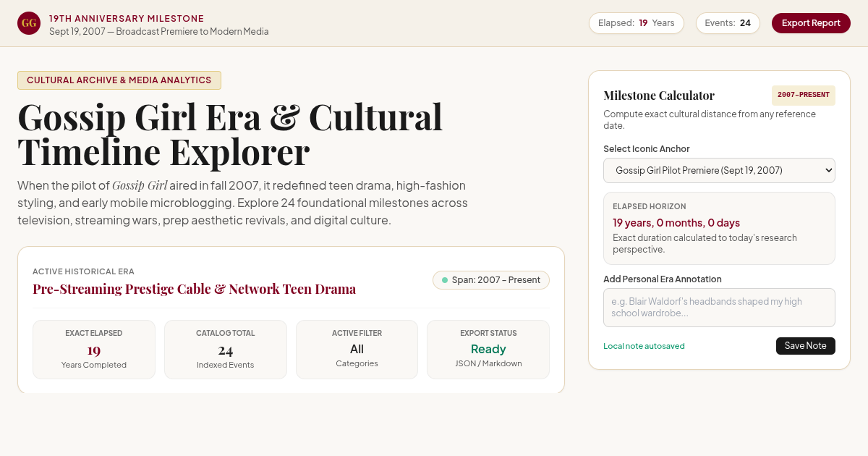The image size is (868, 456).
Task: Click the Events 24 pill
Action: (728, 23)
